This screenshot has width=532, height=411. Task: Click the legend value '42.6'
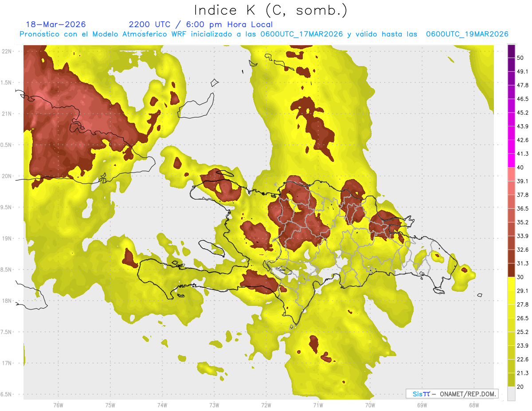523,140
